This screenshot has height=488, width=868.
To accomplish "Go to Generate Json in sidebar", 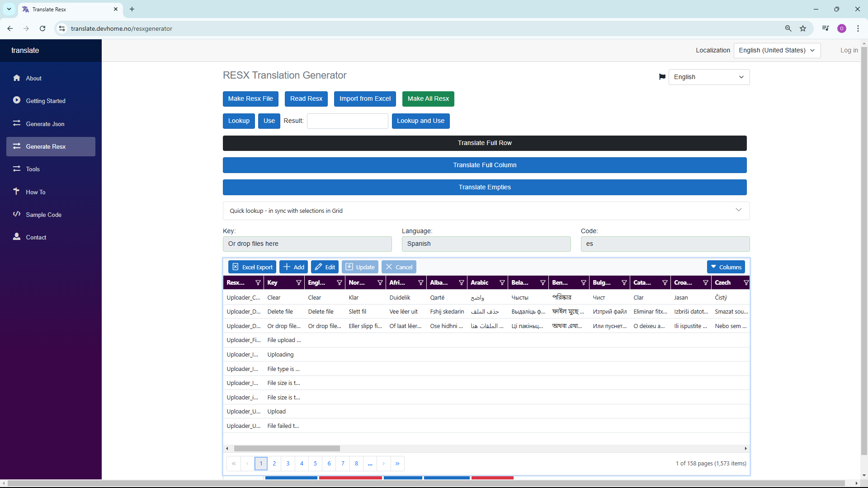I will point(51,124).
